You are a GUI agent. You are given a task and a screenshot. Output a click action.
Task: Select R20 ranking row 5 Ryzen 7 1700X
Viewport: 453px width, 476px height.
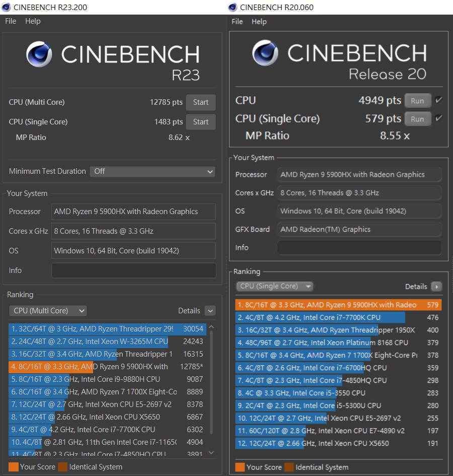tap(338, 355)
